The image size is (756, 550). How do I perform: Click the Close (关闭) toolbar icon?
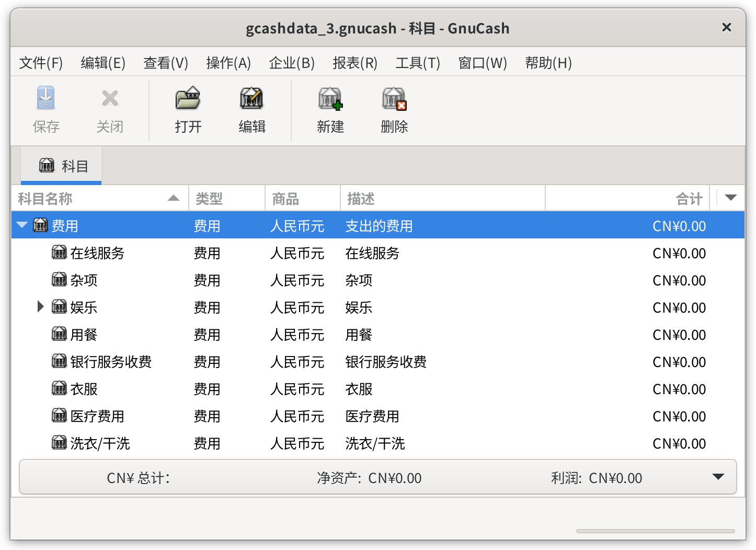(x=110, y=98)
